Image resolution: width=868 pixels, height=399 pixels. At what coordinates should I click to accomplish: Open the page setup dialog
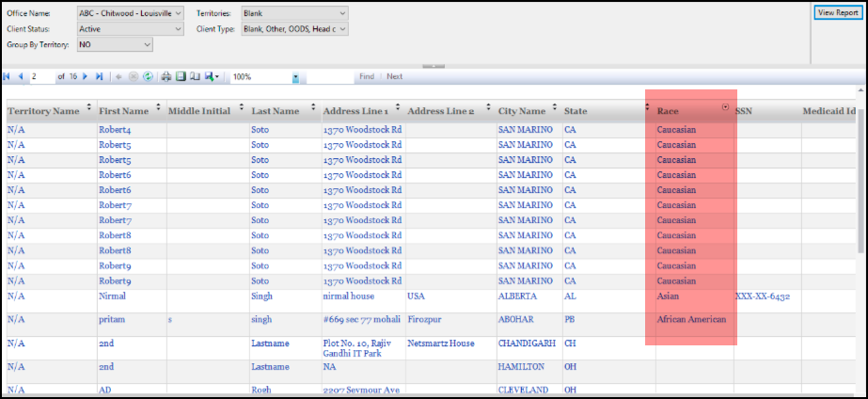(x=195, y=76)
